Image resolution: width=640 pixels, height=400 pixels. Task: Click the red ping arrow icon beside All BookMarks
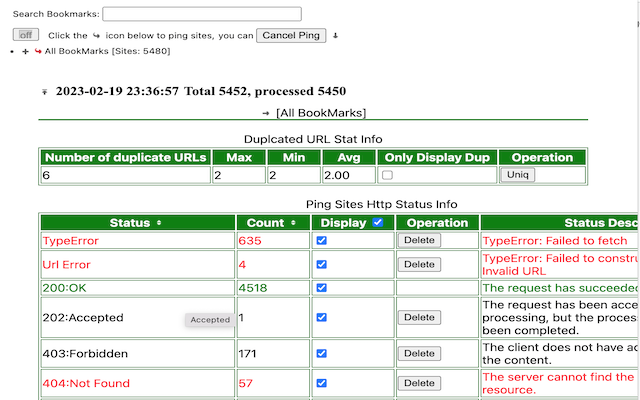[38, 51]
